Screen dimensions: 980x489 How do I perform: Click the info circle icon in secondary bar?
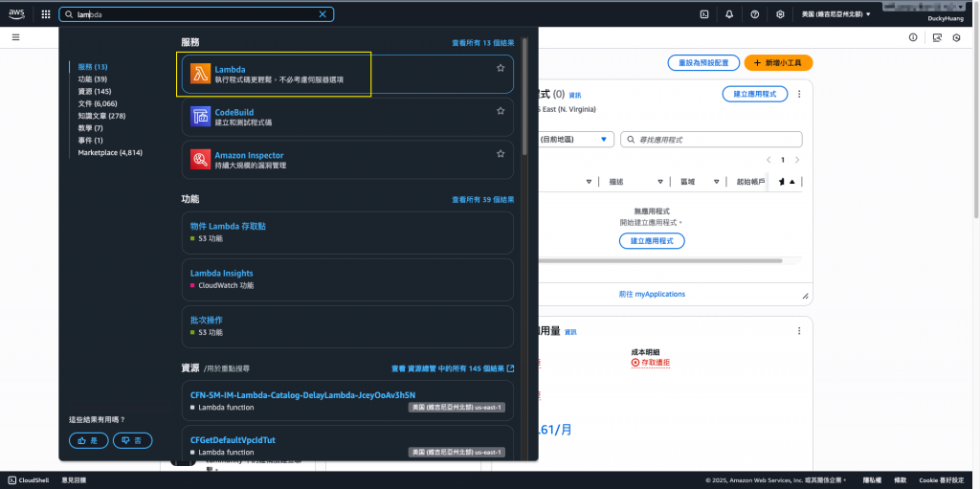tap(913, 37)
